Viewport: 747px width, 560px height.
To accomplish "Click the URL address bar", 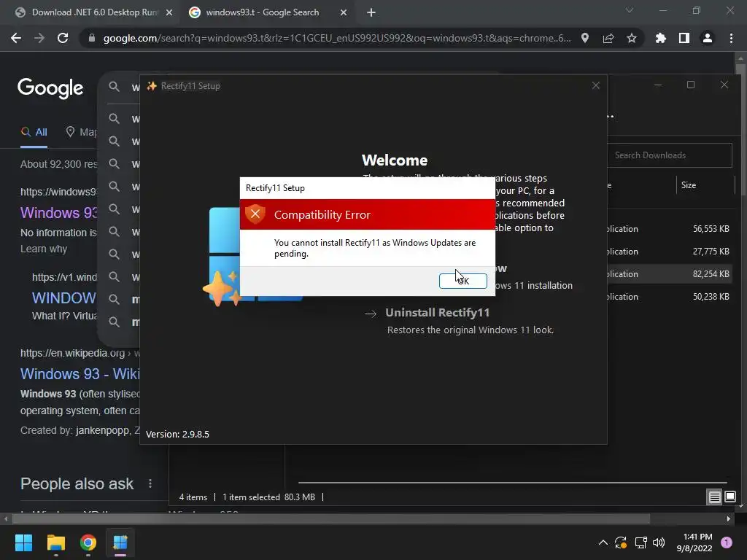I will 337,38.
